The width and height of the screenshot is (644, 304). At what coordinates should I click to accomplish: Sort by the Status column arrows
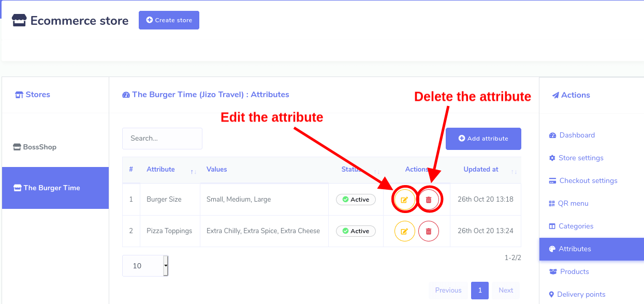coord(377,171)
